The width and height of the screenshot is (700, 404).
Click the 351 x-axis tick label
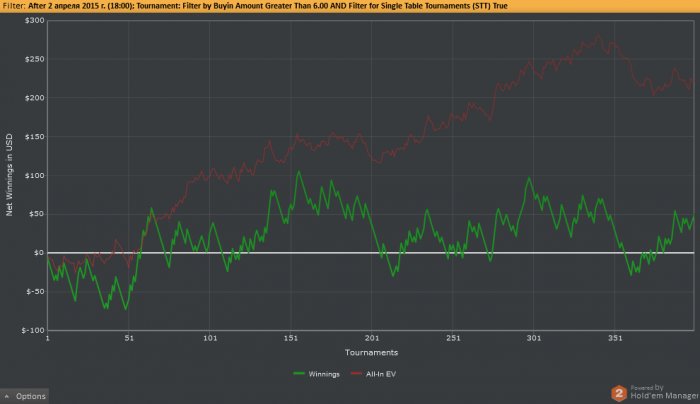pyautogui.click(x=615, y=338)
